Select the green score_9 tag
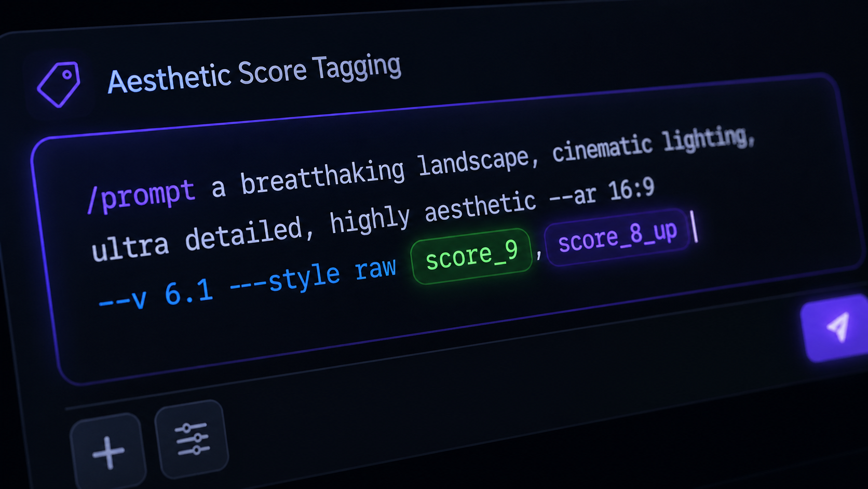868x489 pixels. [471, 256]
